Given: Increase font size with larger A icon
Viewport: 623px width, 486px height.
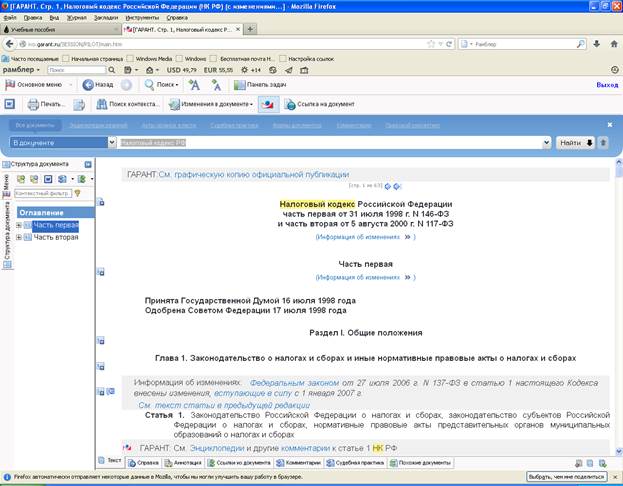Looking at the screenshot, I should [x=194, y=85].
